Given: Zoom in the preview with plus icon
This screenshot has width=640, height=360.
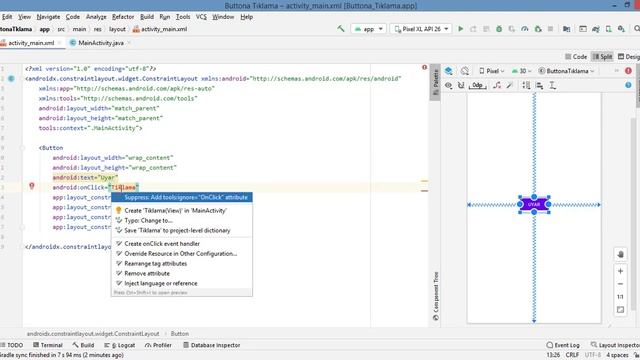Looking at the screenshot, I should point(620,271).
